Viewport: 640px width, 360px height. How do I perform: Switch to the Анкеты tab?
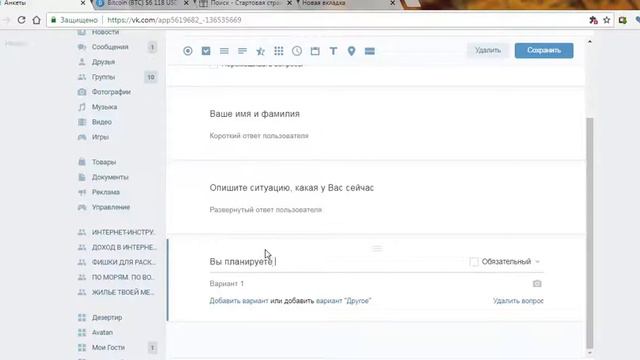pyautogui.click(x=41, y=3)
